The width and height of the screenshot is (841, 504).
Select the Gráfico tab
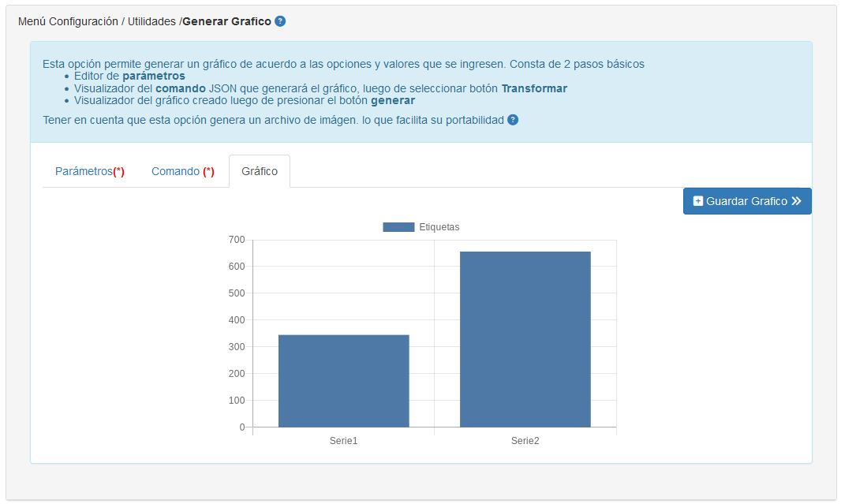click(x=260, y=171)
